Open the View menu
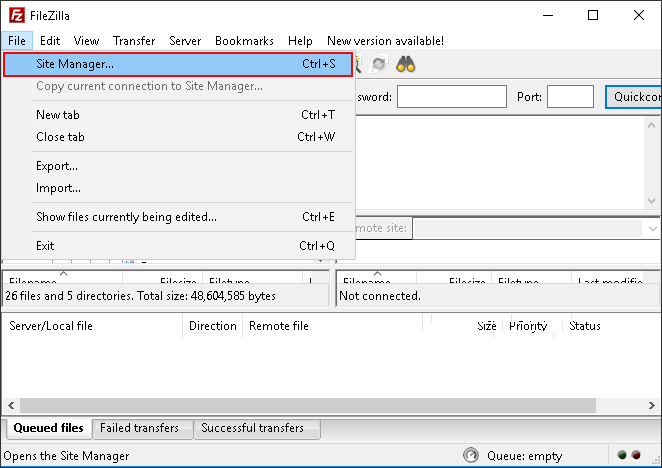 click(86, 41)
